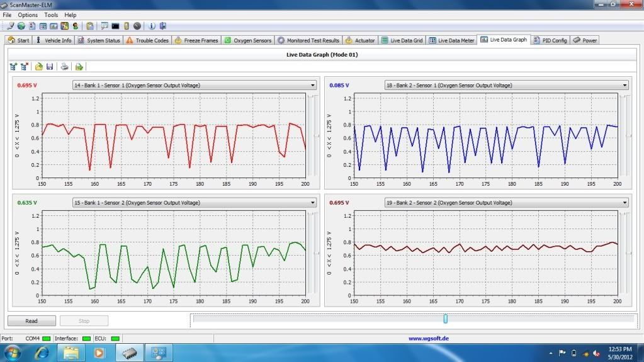The image size is (644, 362).
Task: Switch to the Live Data Grid tab
Action: point(402,40)
